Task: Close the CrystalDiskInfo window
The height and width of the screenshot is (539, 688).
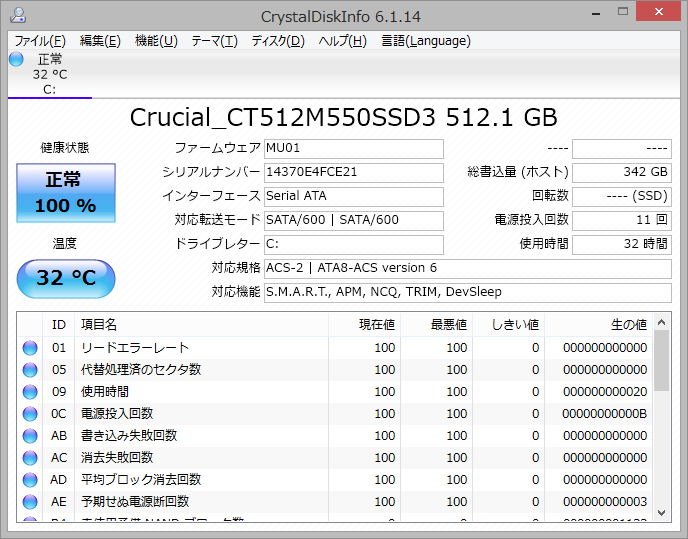Action: pos(659,11)
